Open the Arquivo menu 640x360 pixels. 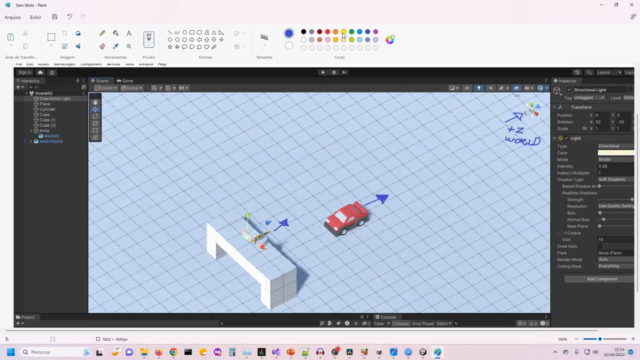(x=13, y=17)
